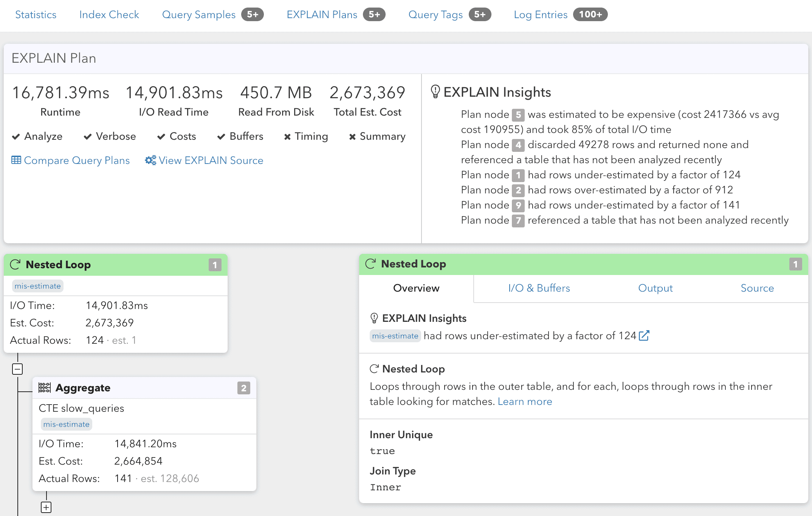812x516 pixels.
Task: Select the I/O & Buffers tab
Action: click(539, 288)
